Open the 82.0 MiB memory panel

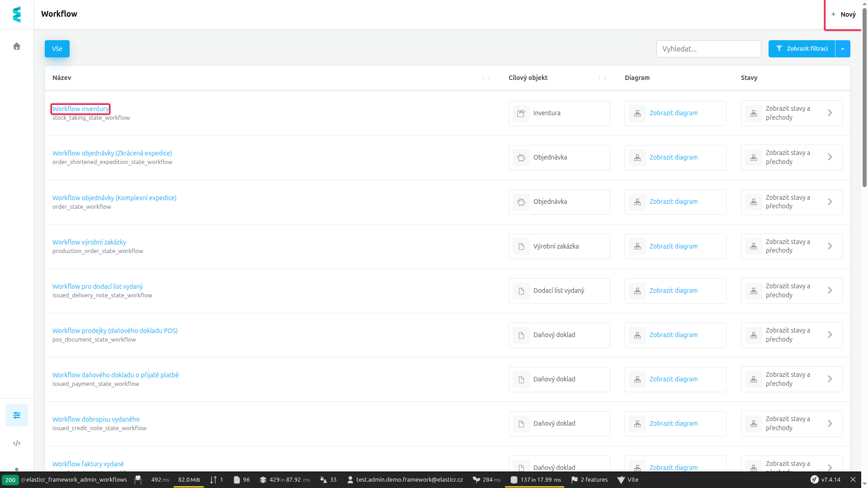pos(189,479)
